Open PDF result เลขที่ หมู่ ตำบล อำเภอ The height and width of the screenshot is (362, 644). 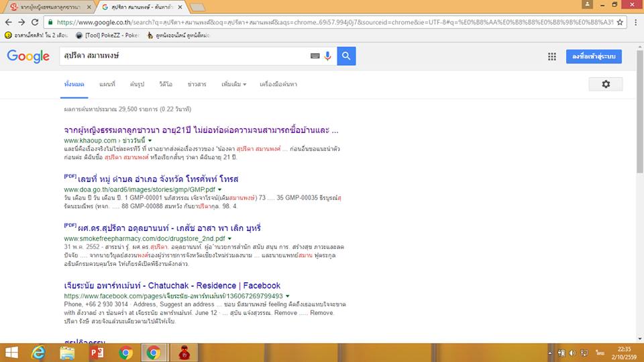pos(158,179)
